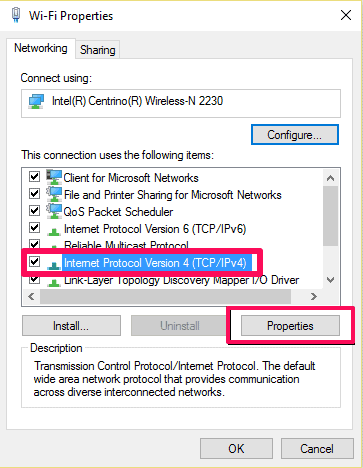Image resolution: width=363 pixels, height=468 pixels.
Task: Click the Configure... button
Action: (x=295, y=135)
